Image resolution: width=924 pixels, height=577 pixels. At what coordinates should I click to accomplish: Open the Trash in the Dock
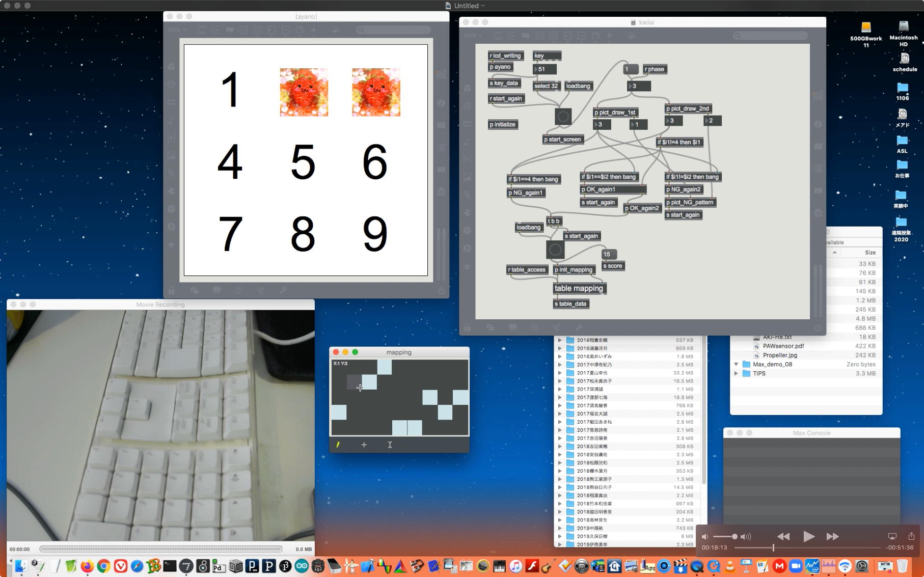tap(902, 566)
